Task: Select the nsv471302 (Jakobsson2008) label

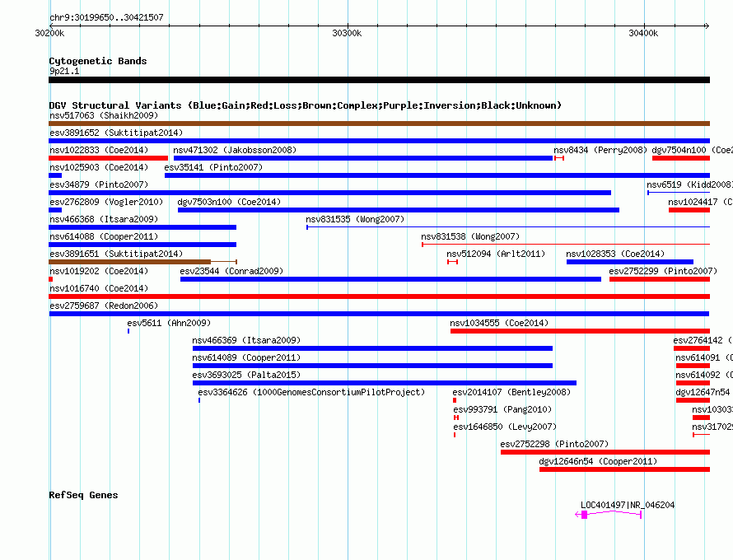Action: (x=235, y=150)
